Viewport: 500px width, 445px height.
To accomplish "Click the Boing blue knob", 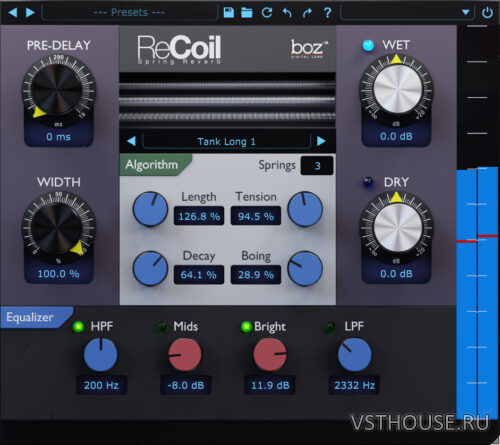I will coord(305,269).
